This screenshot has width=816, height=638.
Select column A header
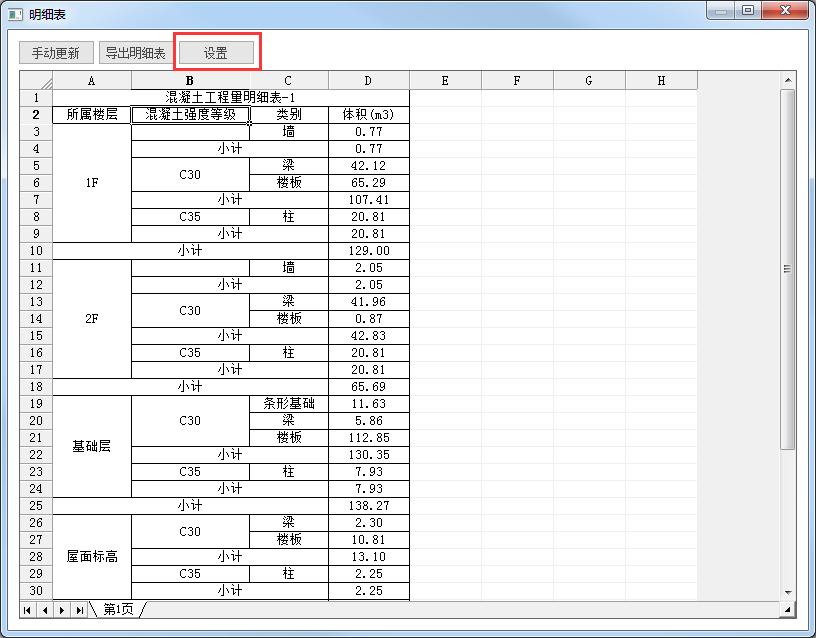[92, 81]
